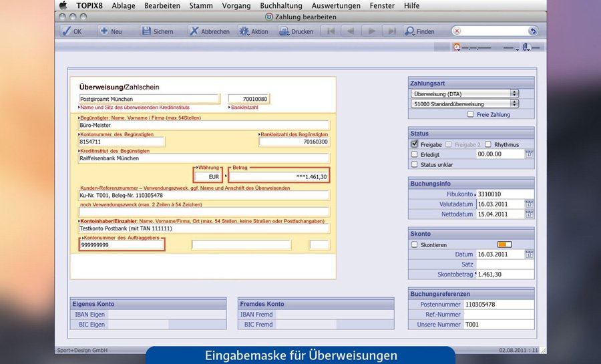This screenshot has width=601, height=364.
Task: Go to the previous record
Action: 351,31
